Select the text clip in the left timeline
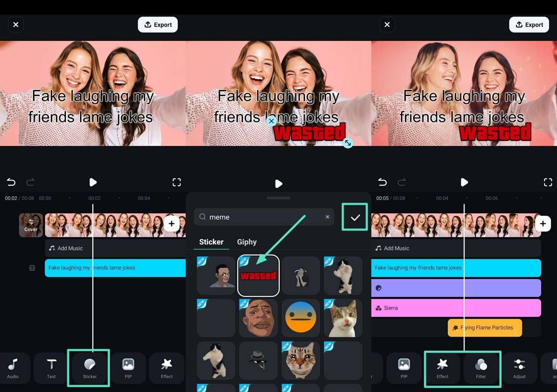The image size is (557, 392). click(x=115, y=268)
